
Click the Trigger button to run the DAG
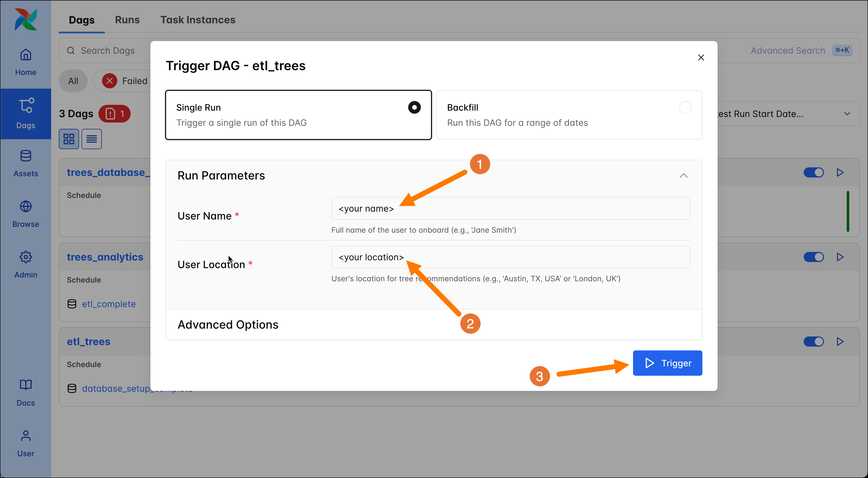tap(667, 363)
